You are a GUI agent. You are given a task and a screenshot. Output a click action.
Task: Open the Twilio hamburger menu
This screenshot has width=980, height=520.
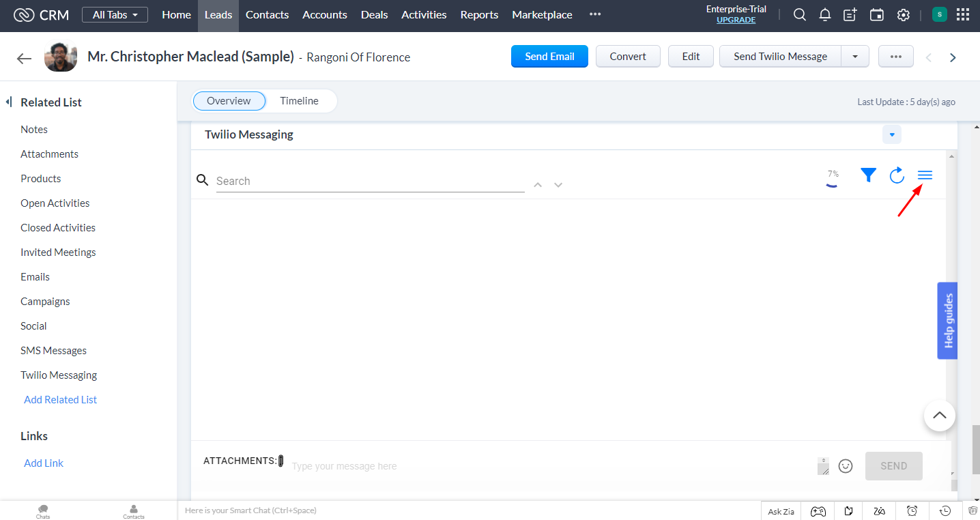[x=925, y=175]
